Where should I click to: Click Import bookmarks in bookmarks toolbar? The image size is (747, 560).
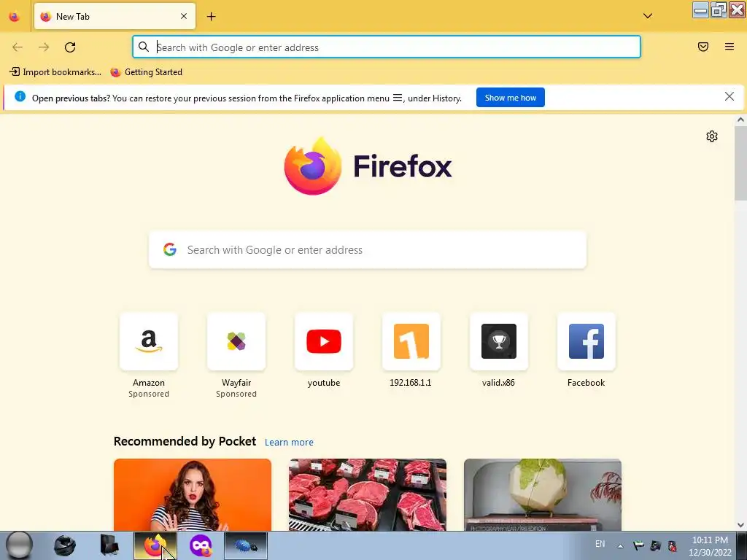click(x=55, y=72)
